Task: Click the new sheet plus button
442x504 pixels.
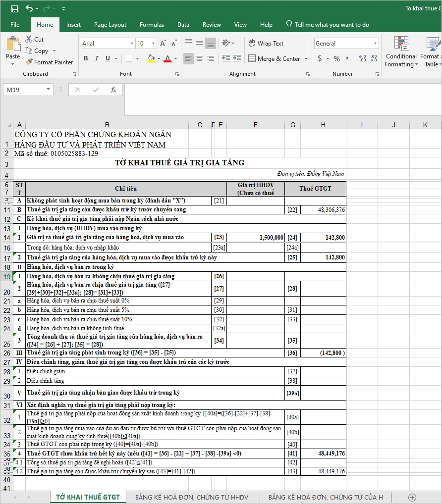Action: (412, 497)
